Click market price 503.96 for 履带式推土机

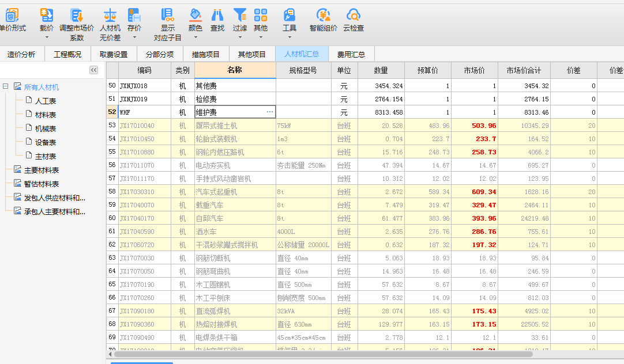[475, 126]
